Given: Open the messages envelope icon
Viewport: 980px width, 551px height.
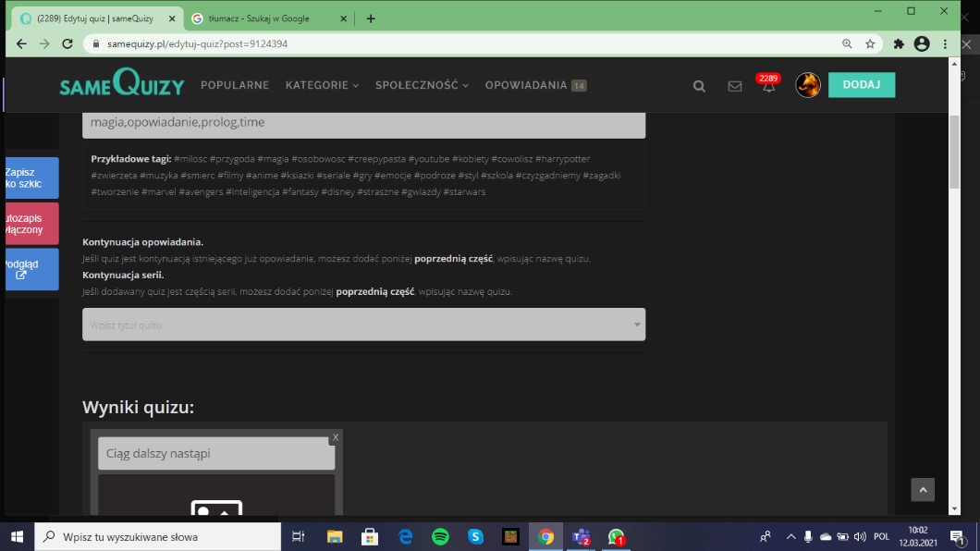Looking at the screenshot, I should [735, 86].
